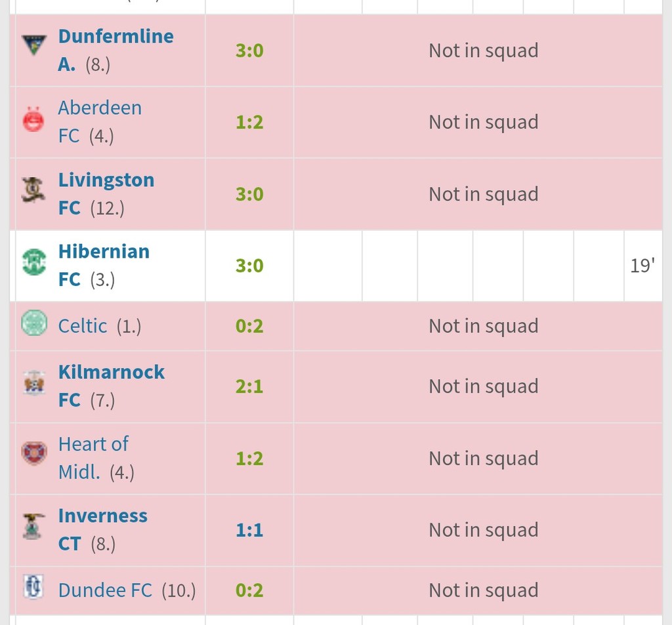Open the Celtic team link
The image size is (672, 625).
pos(82,326)
